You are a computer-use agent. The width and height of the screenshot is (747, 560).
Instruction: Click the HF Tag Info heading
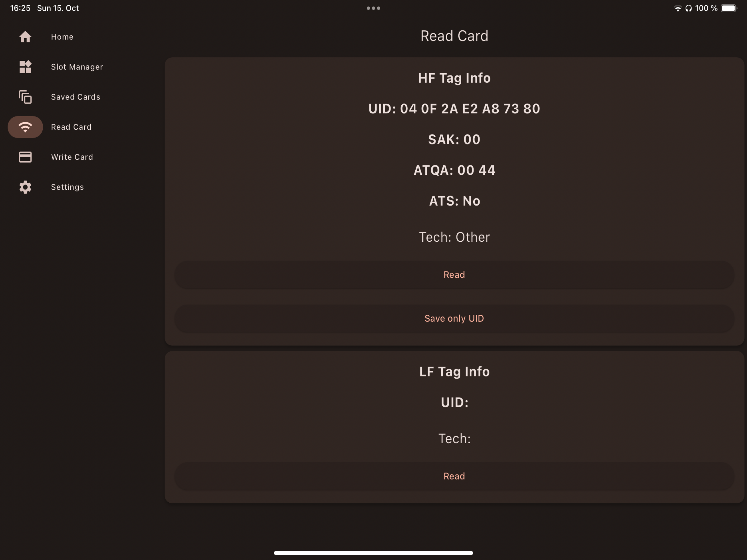[454, 78]
